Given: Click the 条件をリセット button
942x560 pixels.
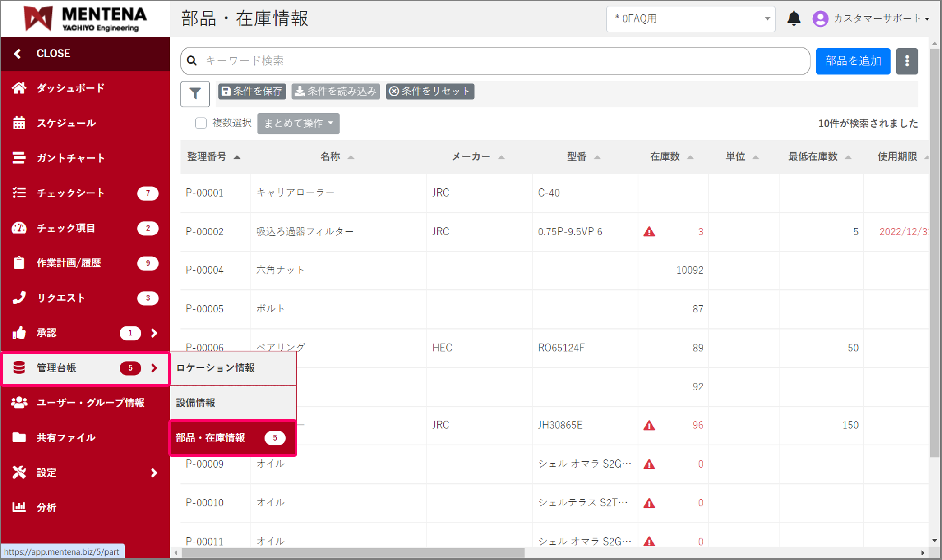Looking at the screenshot, I should 429,91.
